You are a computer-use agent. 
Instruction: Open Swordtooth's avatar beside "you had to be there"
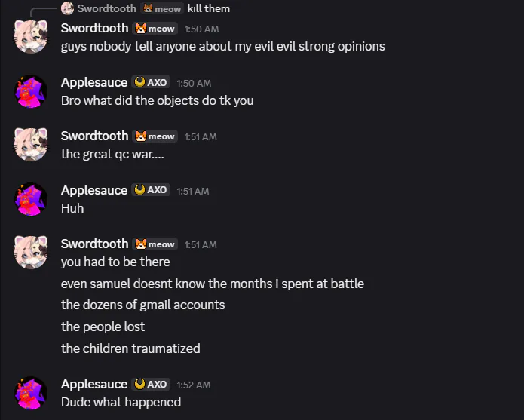pyautogui.click(x=32, y=251)
